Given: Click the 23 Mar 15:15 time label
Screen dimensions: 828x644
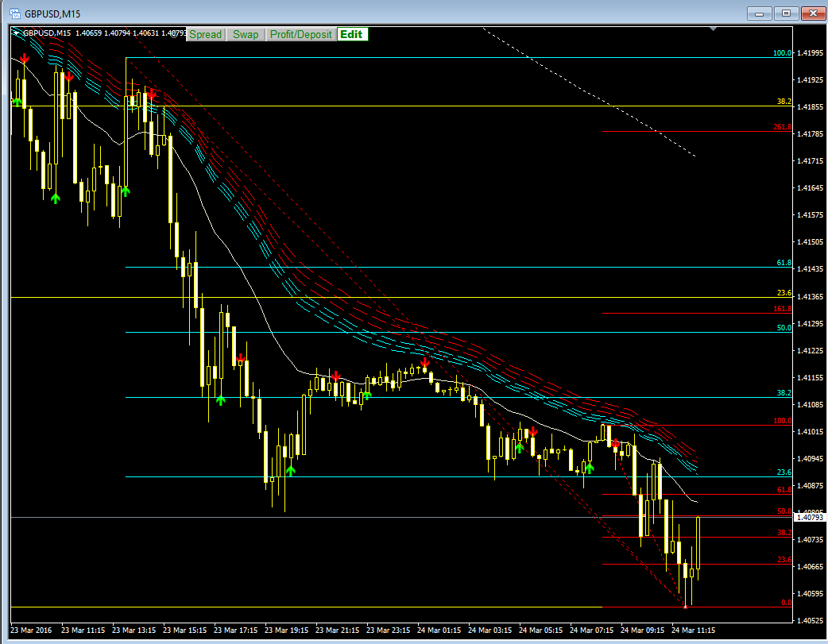Looking at the screenshot, I should (x=185, y=630).
